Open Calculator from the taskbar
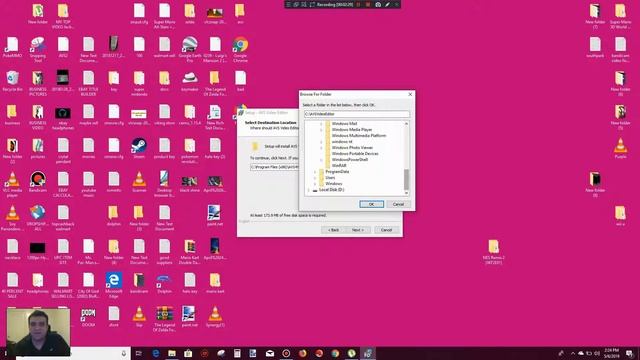Image resolution: width=640 pixels, height=360 pixels. 237,353
